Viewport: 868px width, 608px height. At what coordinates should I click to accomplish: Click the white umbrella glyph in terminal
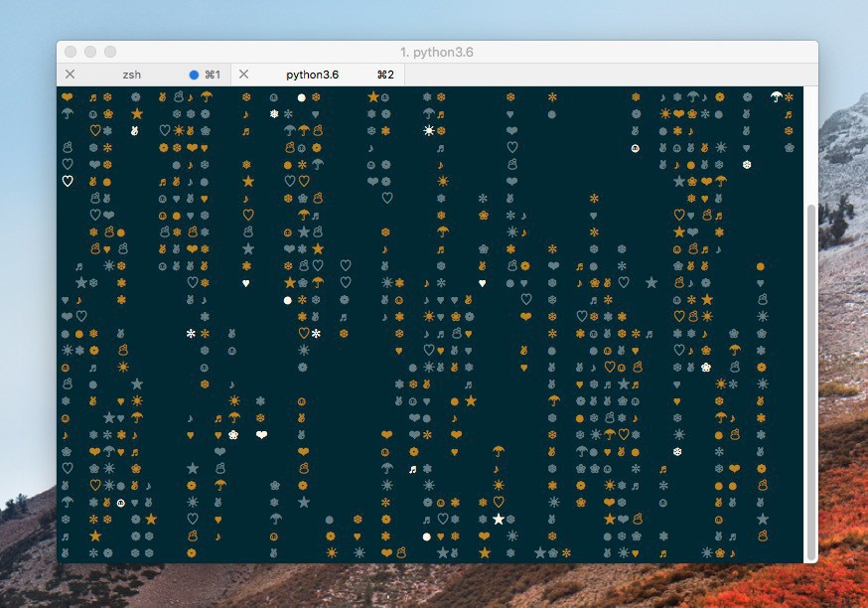[x=776, y=97]
